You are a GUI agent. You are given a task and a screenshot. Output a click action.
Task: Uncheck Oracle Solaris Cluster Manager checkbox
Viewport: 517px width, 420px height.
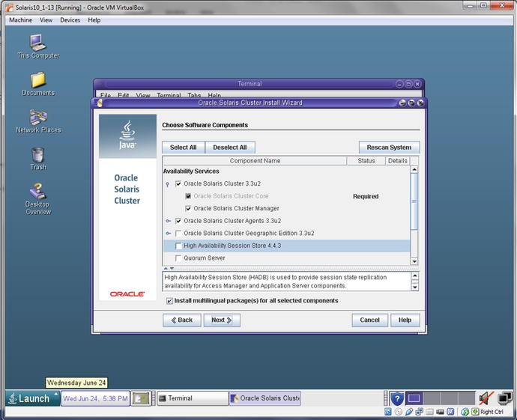(x=188, y=209)
